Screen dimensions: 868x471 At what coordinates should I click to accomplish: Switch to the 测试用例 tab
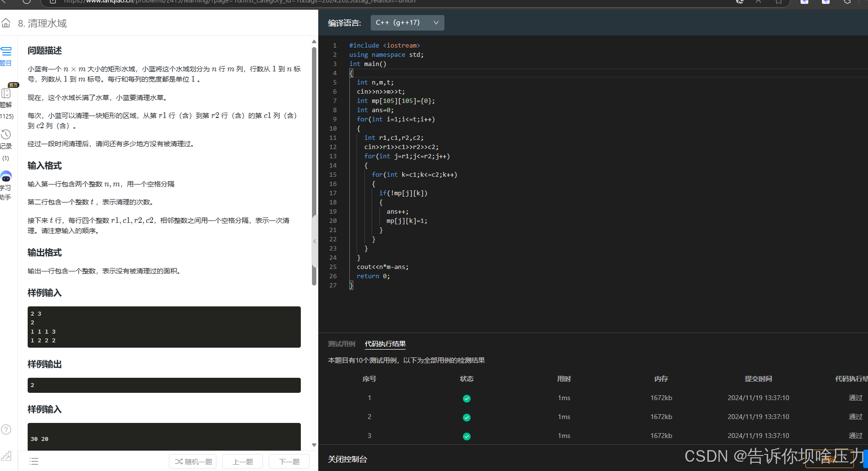342,344
